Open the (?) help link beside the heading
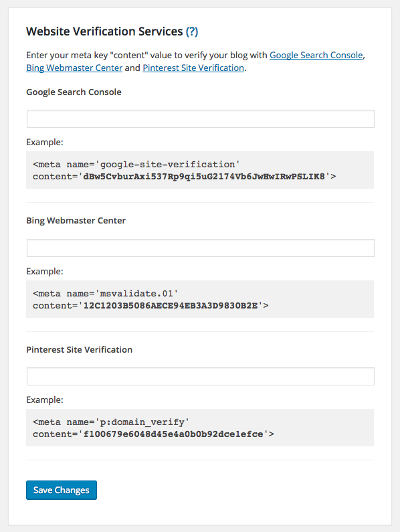This screenshot has height=532, width=400. (x=192, y=31)
